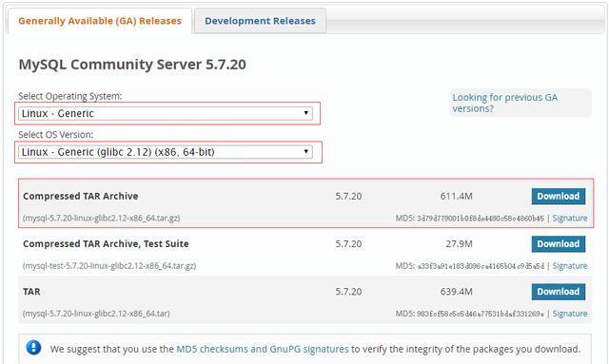The width and height of the screenshot is (609, 364).
Task: Download the Compressed TAR Archive 611.4M
Action: click(x=559, y=197)
